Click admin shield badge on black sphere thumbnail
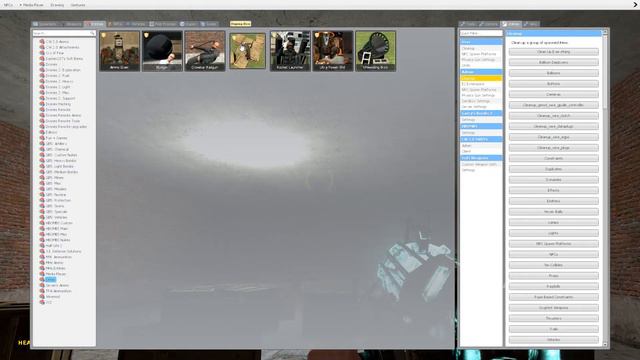The width and height of the screenshot is (640, 360). 146,36
